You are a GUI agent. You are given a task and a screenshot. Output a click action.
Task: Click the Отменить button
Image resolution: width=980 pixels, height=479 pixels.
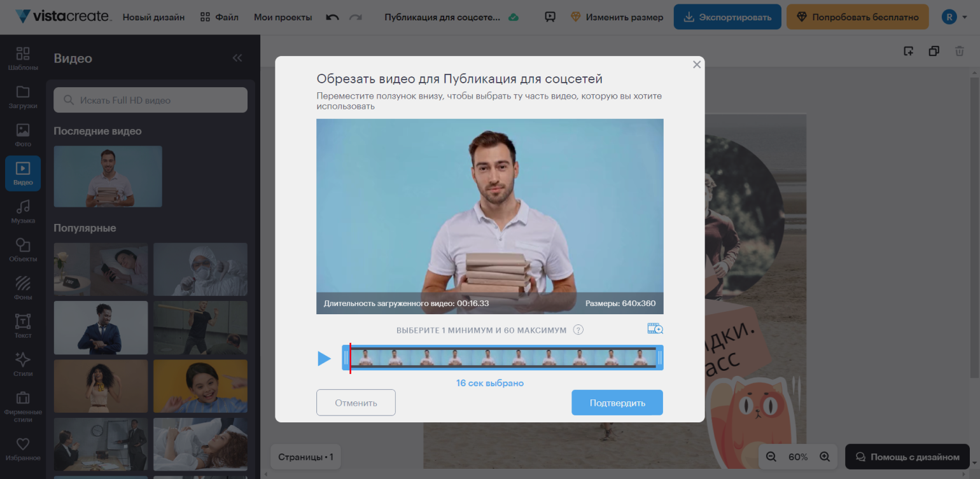pos(356,403)
